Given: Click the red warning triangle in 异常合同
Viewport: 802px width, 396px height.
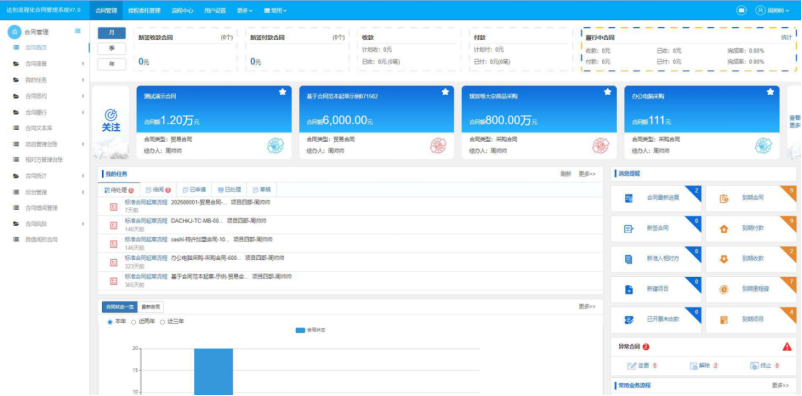Looking at the screenshot, I should [x=787, y=347].
